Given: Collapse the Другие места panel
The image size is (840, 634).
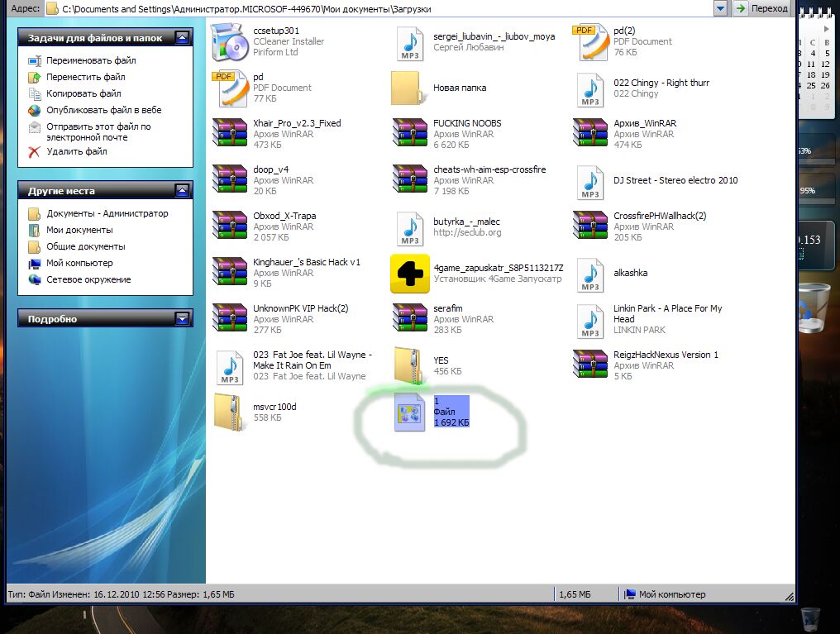Looking at the screenshot, I should (182, 190).
